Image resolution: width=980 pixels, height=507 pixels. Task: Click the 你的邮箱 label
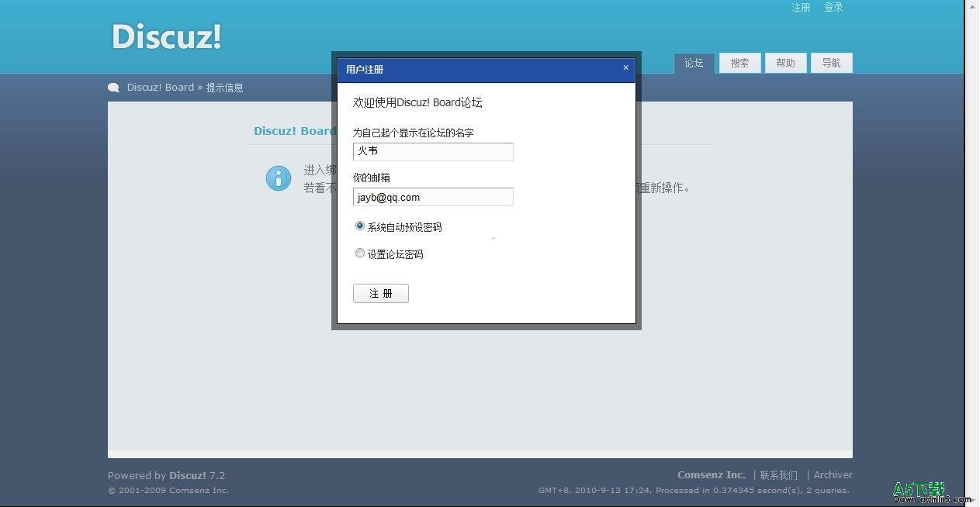372,178
